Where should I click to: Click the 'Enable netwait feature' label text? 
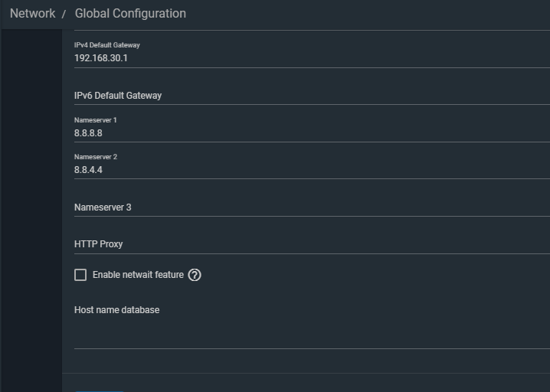(x=138, y=275)
